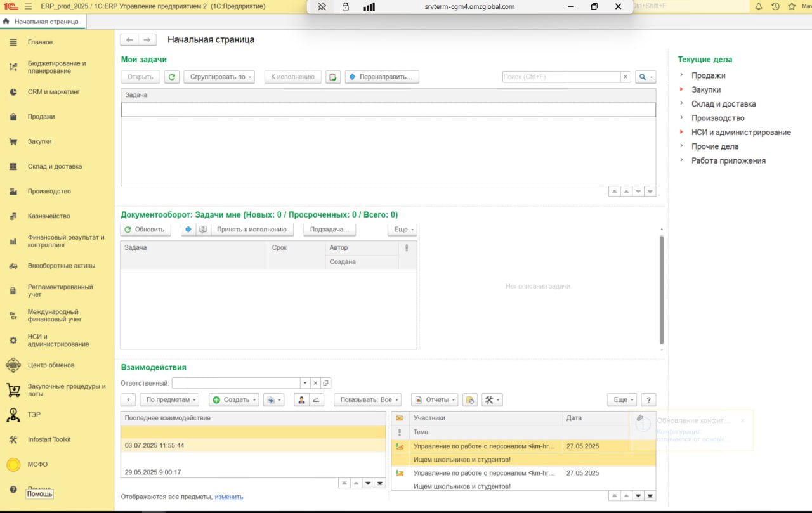This screenshot has width=812, height=513.
Task: Click the Перенаправить button
Action: point(382,77)
